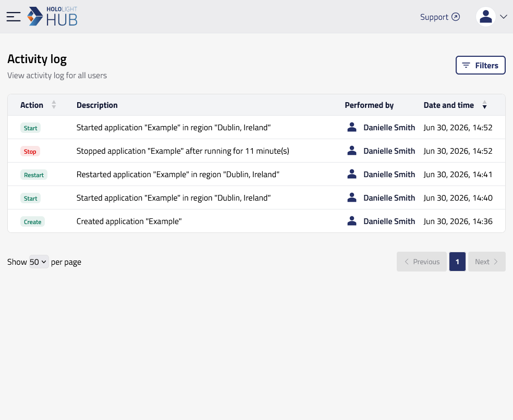Image resolution: width=513 pixels, height=420 pixels.
Task: Click the Start badge at 14:52
Action: pyautogui.click(x=30, y=128)
